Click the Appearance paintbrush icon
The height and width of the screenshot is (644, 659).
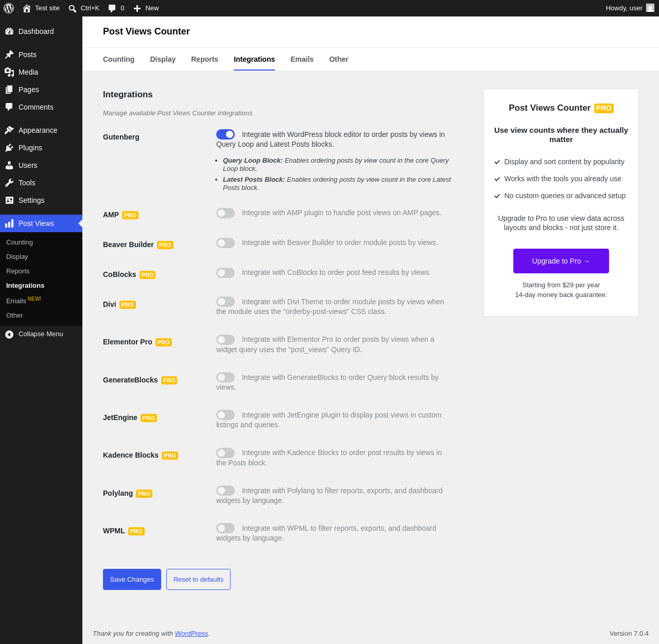point(9,130)
